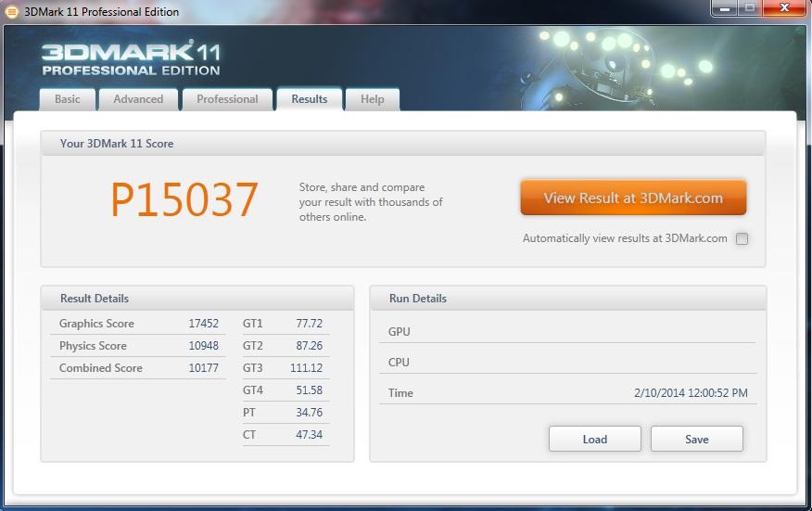Enable automatically view results at 3DMark.com checkbox

tap(742, 238)
